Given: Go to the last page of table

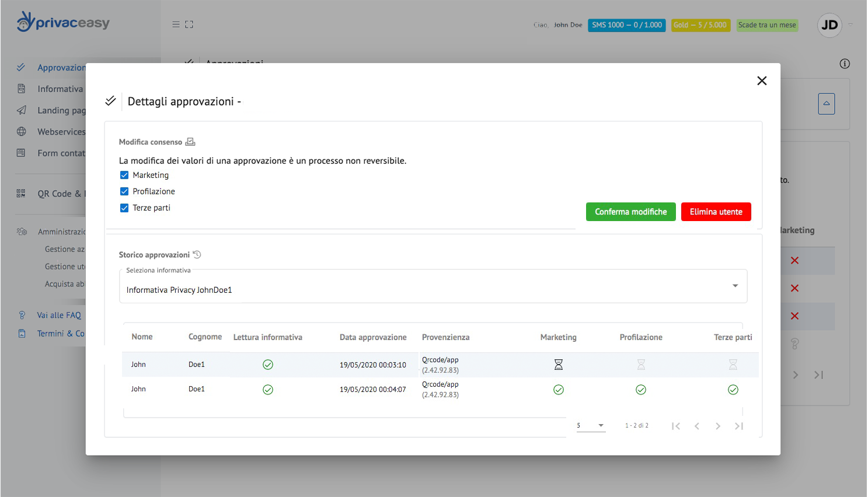Looking at the screenshot, I should point(739,426).
